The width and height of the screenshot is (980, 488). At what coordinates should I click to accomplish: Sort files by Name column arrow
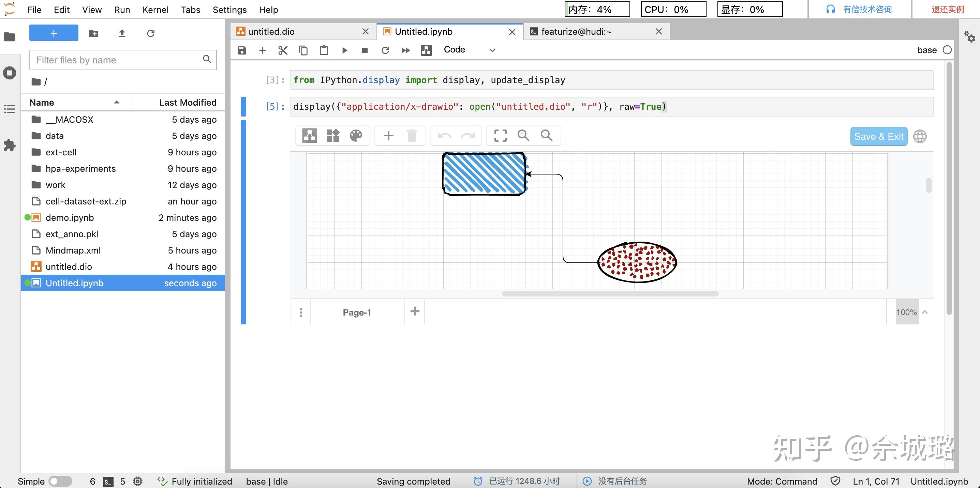pos(116,102)
